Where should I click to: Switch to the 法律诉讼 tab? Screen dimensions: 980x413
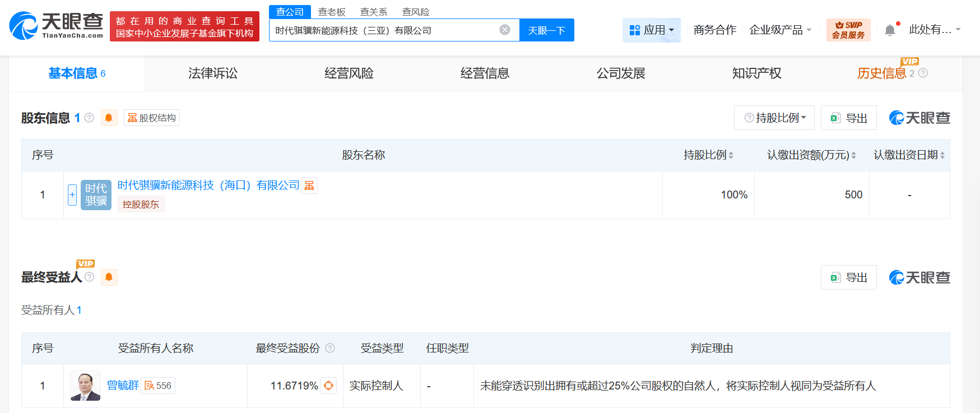pos(213,73)
